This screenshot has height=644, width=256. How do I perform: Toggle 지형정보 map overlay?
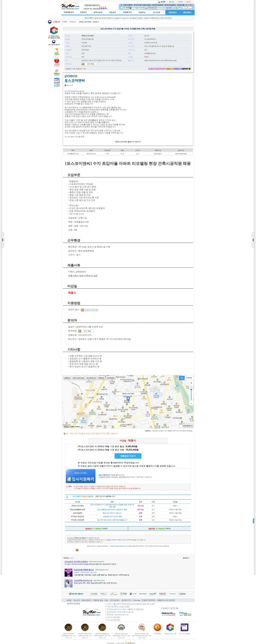pyautogui.click(x=101, y=378)
